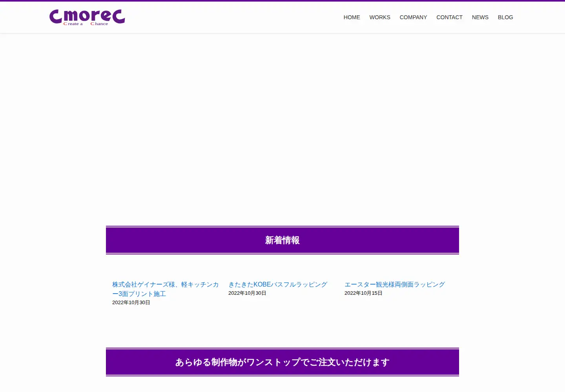This screenshot has height=392, width=565.
Task: Click the あらゆる制作物がワンストップで heading banner
Action: 282,362
